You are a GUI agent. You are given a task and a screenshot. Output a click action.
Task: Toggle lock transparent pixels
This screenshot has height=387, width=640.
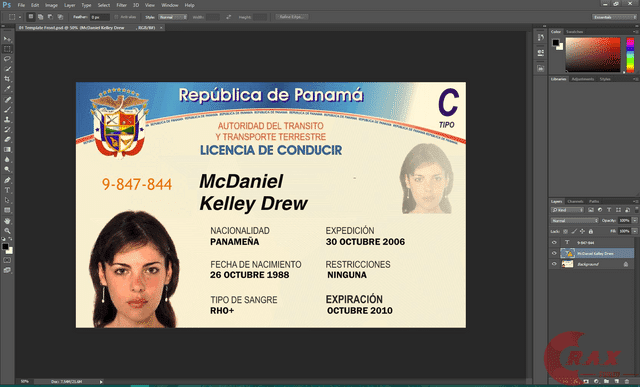[565, 231]
